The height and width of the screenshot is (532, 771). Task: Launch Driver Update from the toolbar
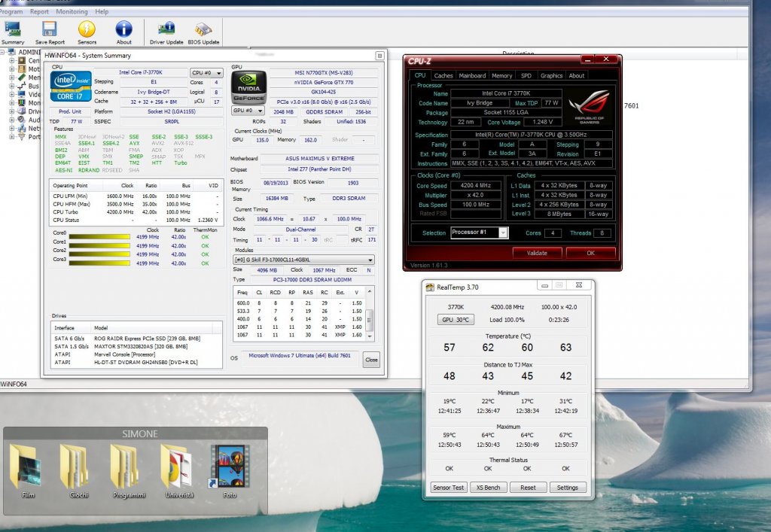tap(166, 32)
